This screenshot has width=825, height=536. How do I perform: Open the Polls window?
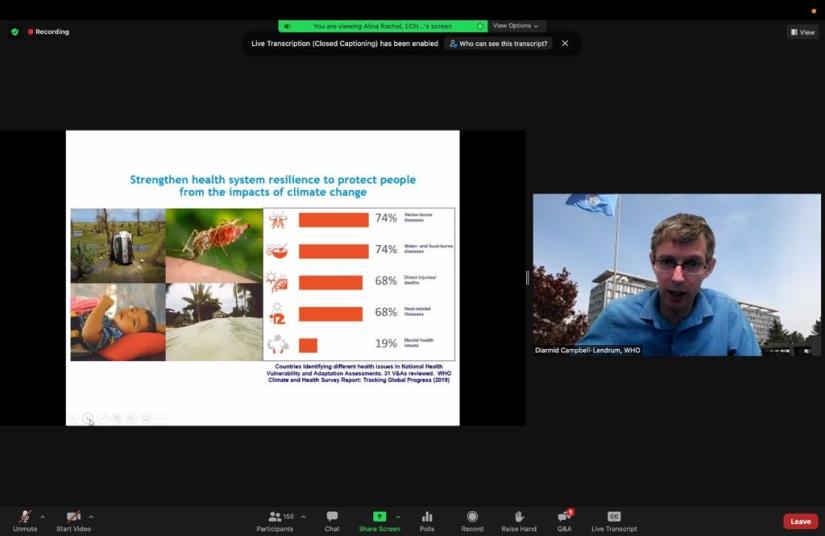pyautogui.click(x=427, y=520)
